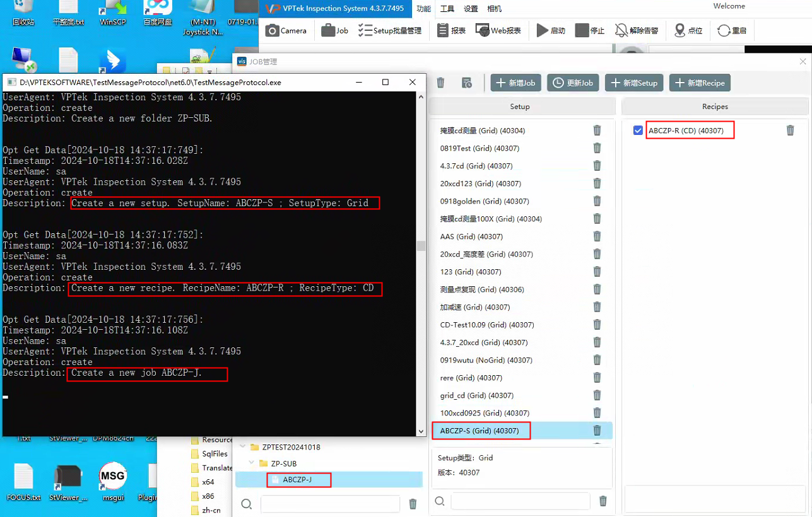Select setup CD-Test10.09 (Grid) (40307)
This screenshot has width=812, height=517.
pyautogui.click(x=487, y=325)
